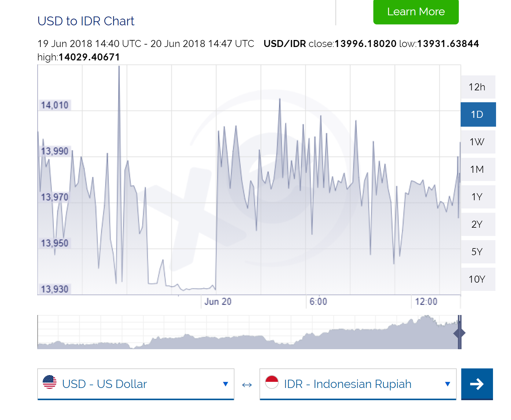This screenshot has width=511, height=420.
Task: Click the mini overview chart navigator
Action: 244,333
